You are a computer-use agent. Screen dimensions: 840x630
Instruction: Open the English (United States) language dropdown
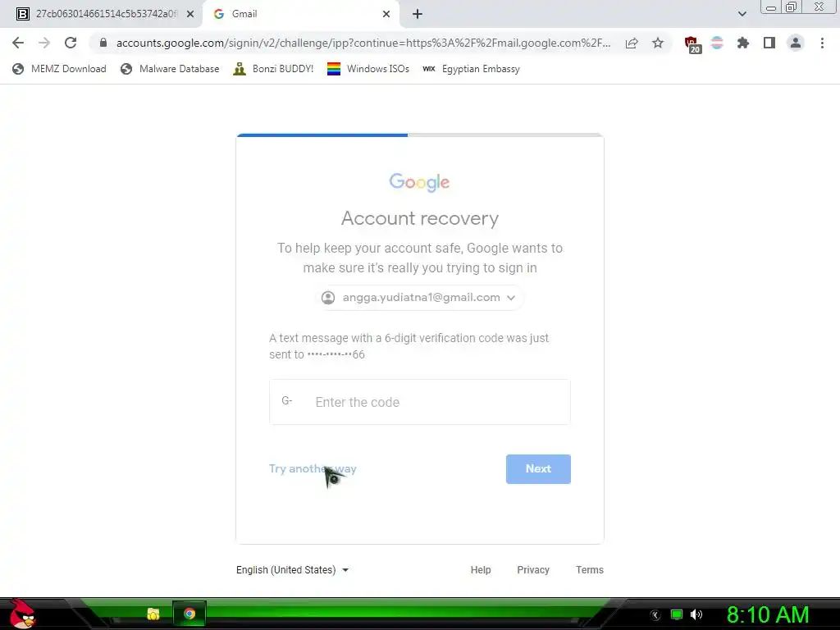[x=293, y=570]
